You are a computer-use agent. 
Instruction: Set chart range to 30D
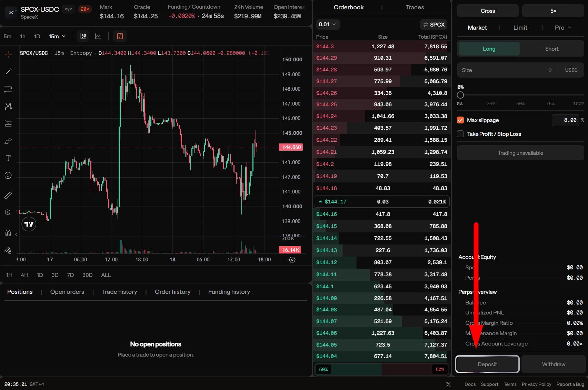point(87,275)
